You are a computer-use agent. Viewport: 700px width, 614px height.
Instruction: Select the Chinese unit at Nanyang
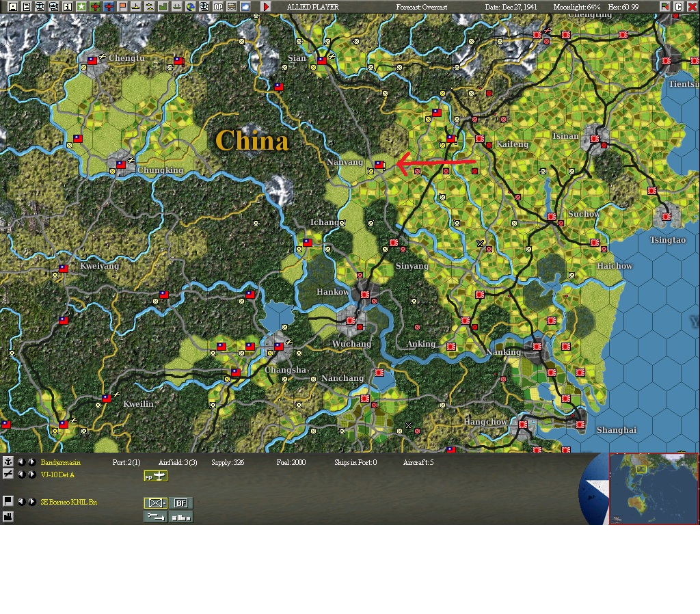(x=379, y=165)
